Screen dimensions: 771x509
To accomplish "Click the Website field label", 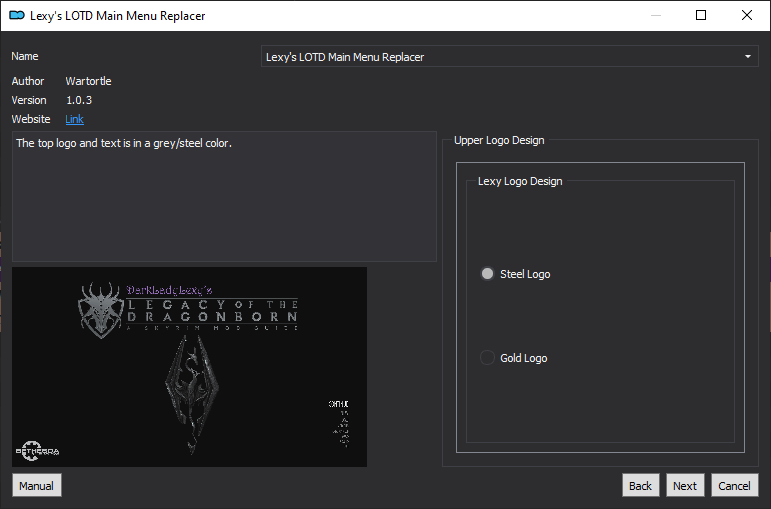I will coord(31,119).
